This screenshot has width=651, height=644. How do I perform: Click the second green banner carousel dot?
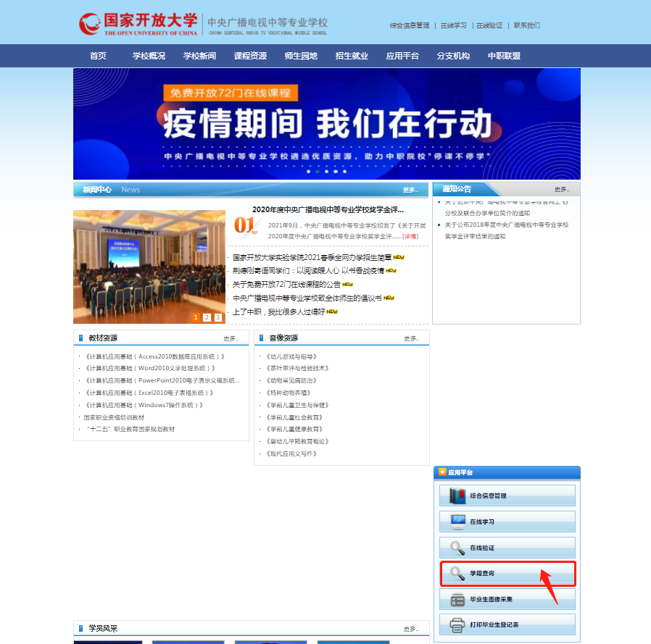[x=318, y=172]
